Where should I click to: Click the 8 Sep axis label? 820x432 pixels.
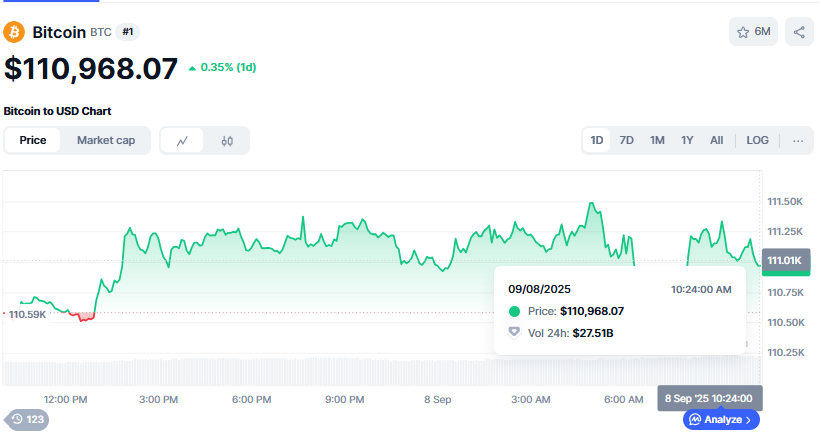[438, 400]
